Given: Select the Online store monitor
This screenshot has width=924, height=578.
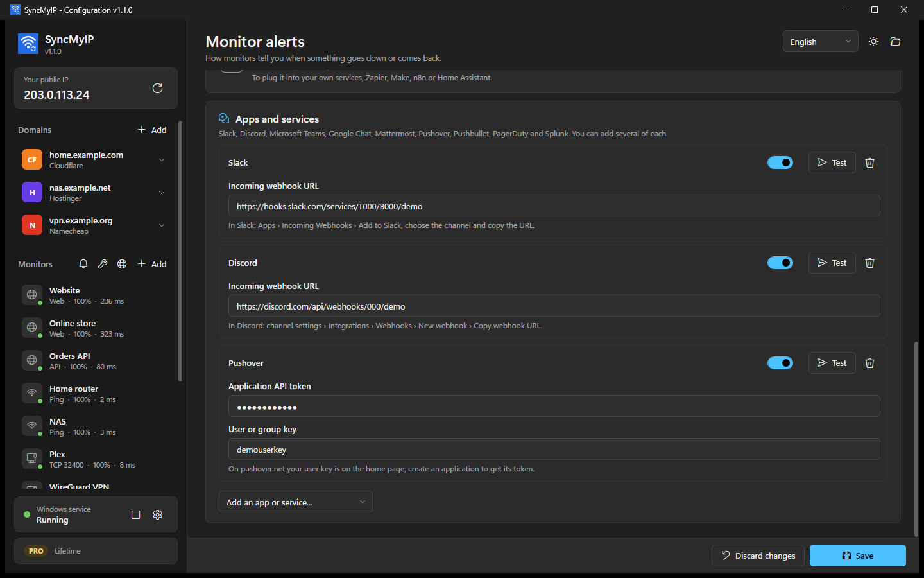Looking at the screenshot, I should [94, 328].
